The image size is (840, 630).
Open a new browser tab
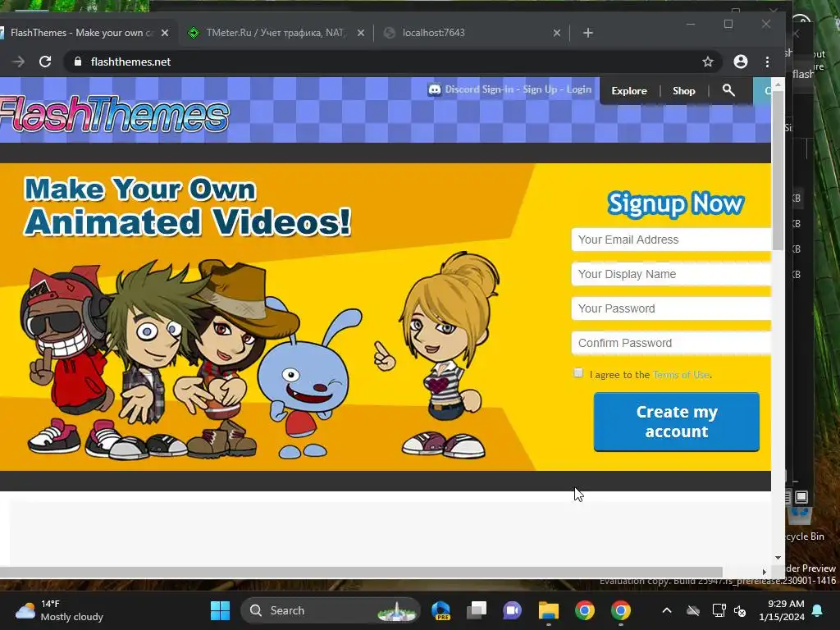click(587, 33)
